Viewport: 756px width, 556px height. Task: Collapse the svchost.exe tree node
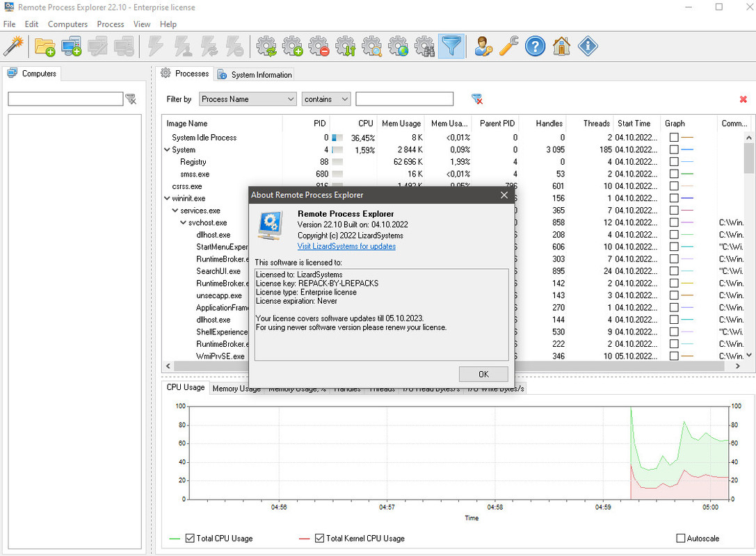click(183, 222)
